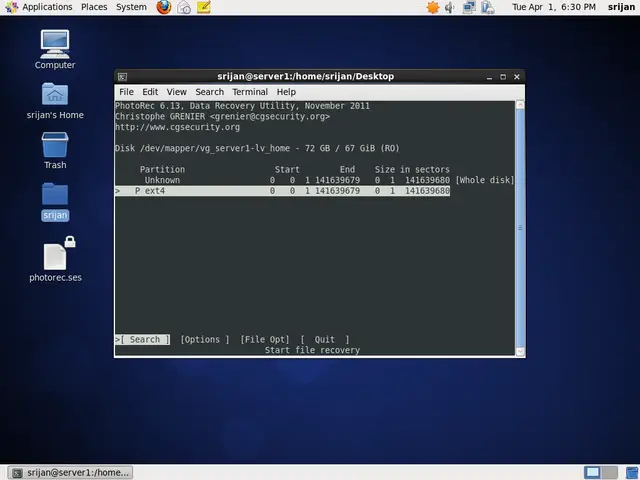Click the P ext4 partition row
640x480 pixels.
282,191
